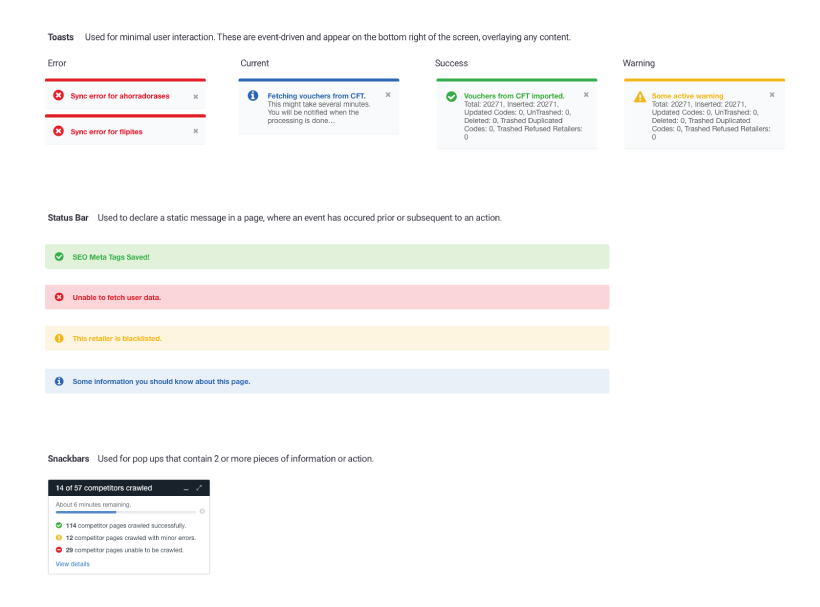Dismiss the ahorradorases sync error toast

(x=196, y=97)
